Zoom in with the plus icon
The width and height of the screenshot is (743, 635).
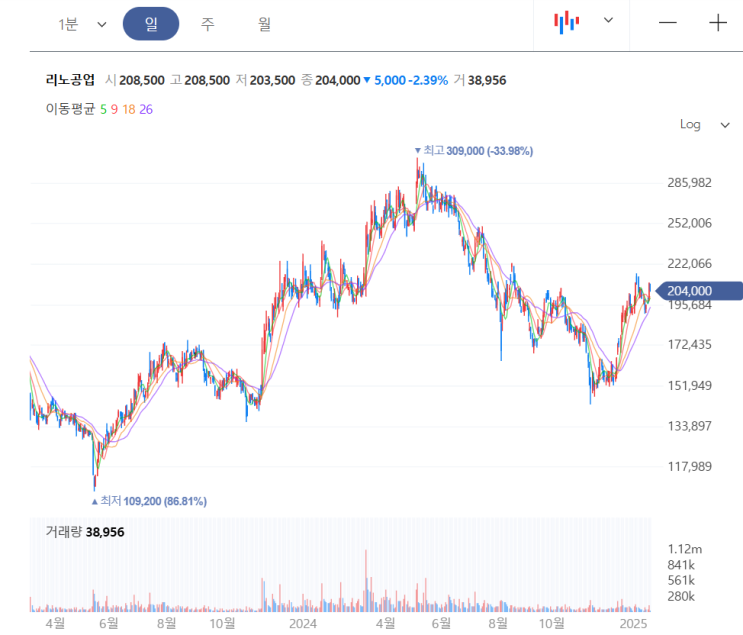(x=718, y=23)
